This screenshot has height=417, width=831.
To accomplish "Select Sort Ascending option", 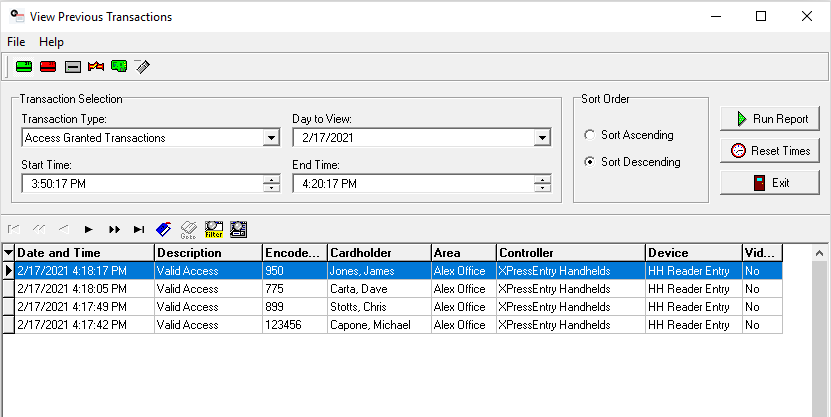I will click(x=590, y=135).
